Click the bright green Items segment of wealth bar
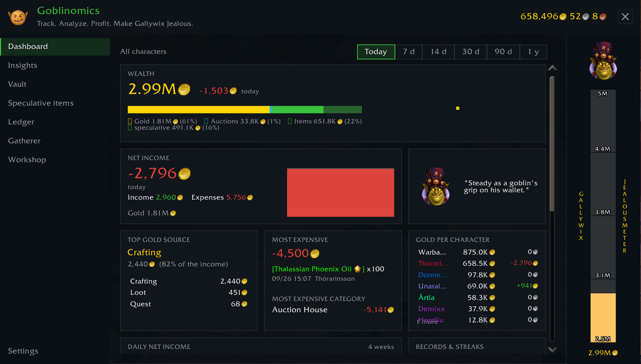This screenshot has height=364, width=641. tap(298, 109)
